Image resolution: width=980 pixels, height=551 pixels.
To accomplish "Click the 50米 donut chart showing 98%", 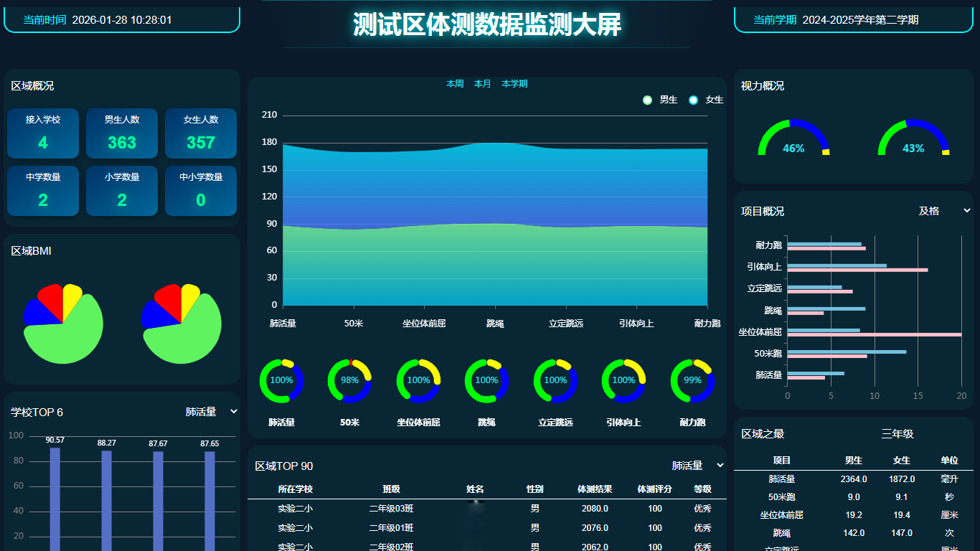I will click(x=349, y=381).
